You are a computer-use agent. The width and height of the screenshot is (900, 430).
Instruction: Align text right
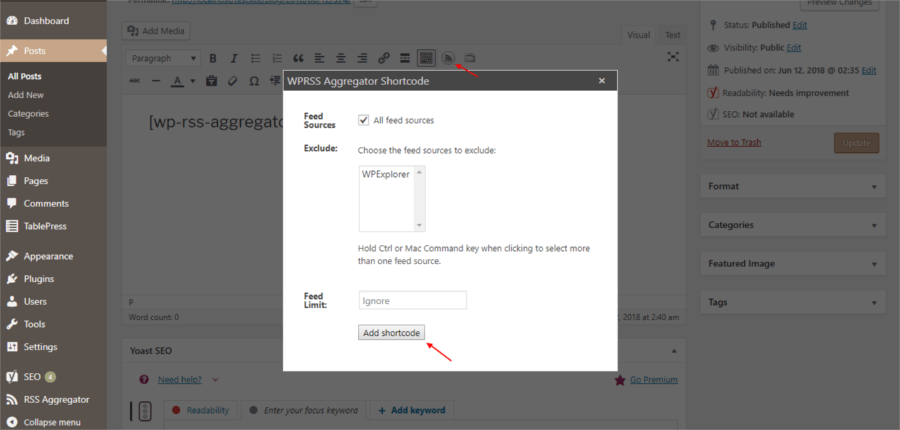coord(362,58)
